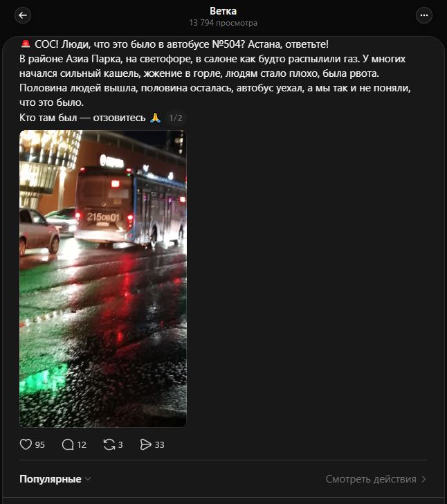Open the bus photo thumbnail
Screen dimensions: 447x504
[x=103, y=278]
